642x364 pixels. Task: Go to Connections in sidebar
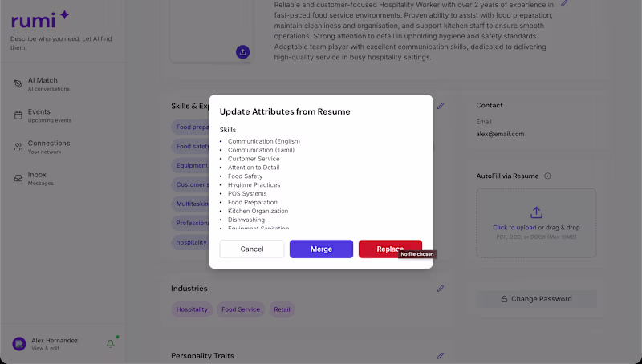tap(48, 147)
